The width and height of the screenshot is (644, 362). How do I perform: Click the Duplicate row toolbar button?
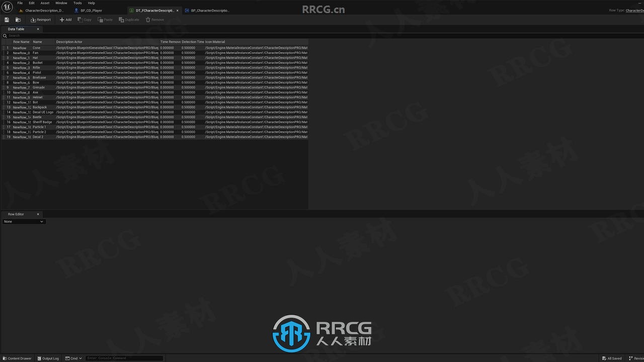(129, 20)
